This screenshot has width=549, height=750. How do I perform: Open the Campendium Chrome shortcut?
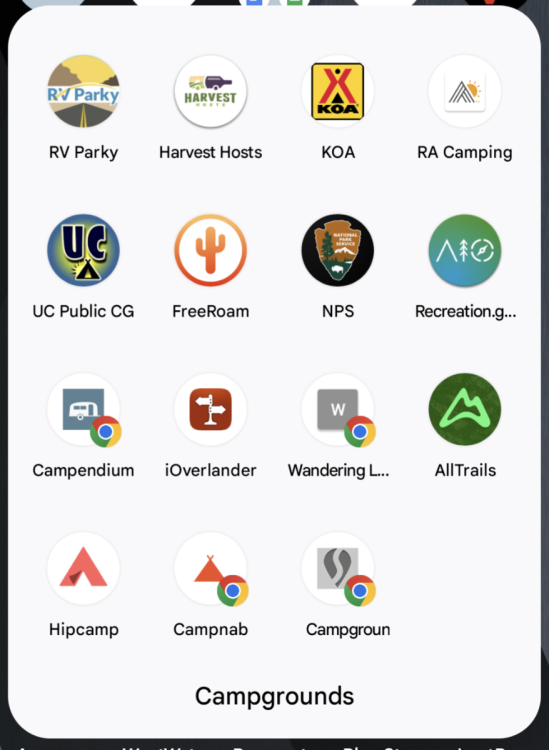(83, 409)
